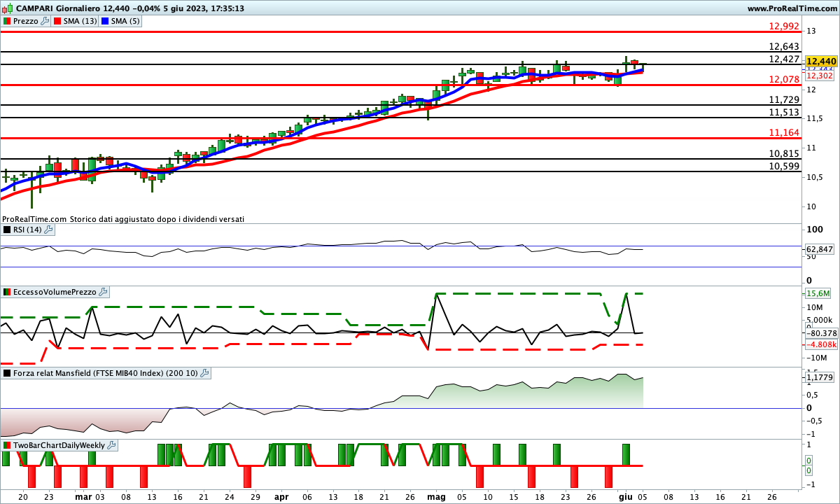This screenshot has width=840, height=504.
Task: Click the 'mar' month label on time axis
Action: 83,496
